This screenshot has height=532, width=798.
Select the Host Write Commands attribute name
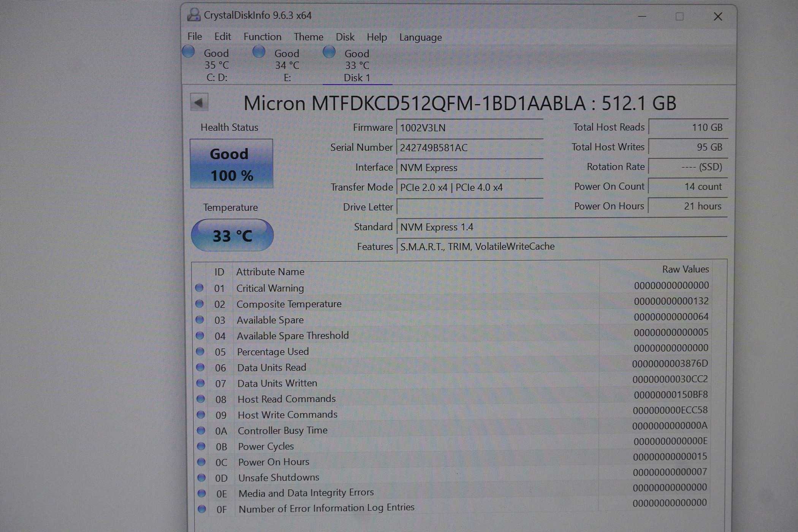click(x=288, y=415)
